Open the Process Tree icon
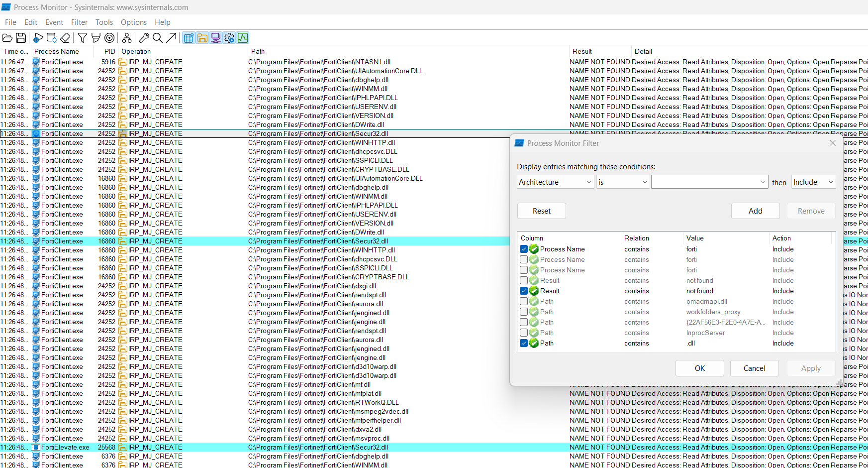 point(127,38)
